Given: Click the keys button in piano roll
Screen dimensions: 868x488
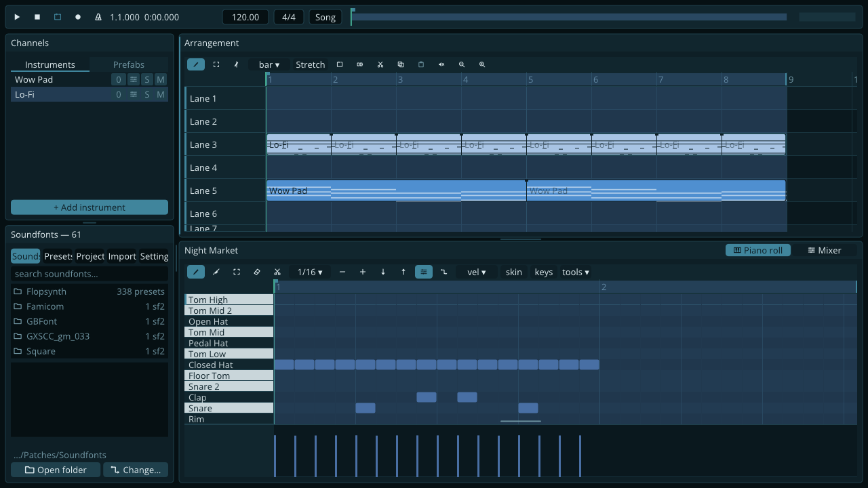Looking at the screenshot, I should pos(544,272).
